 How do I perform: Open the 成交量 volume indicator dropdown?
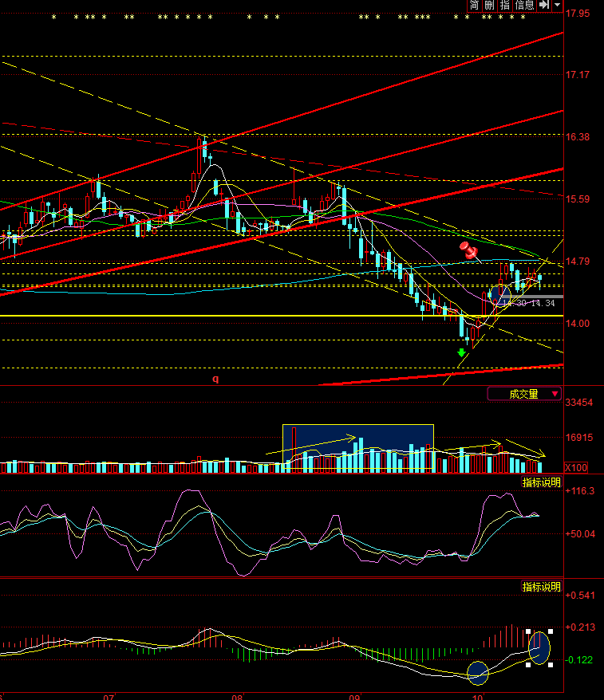click(x=524, y=394)
